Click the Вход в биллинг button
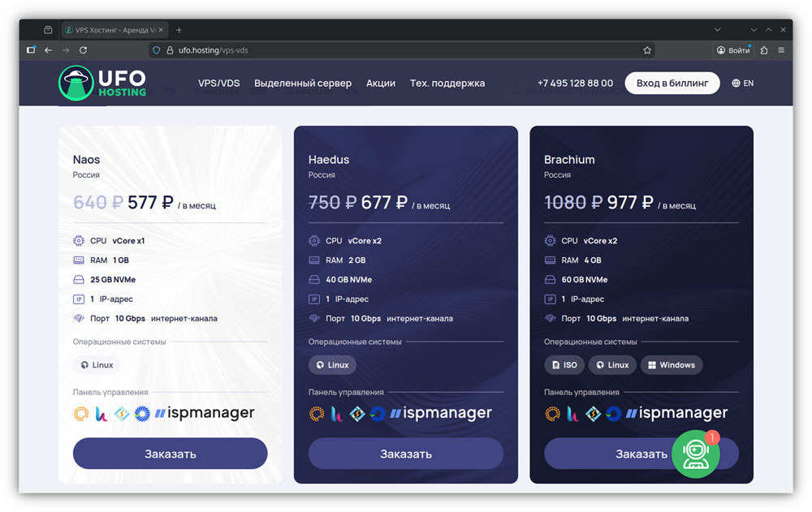The image size is (812, 512). (672, 83)
